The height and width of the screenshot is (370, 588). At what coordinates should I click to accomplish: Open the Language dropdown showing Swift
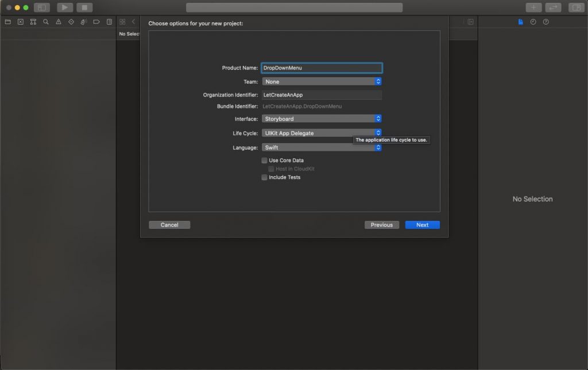click(322, 147)
